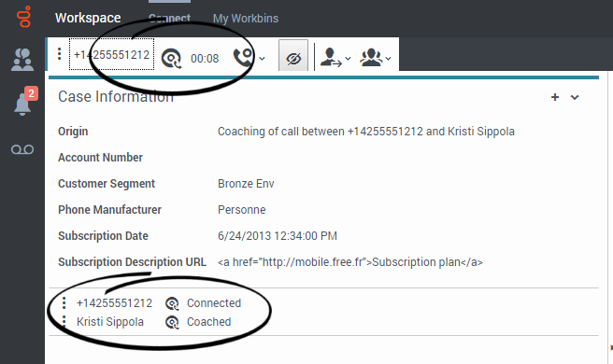
Task: Switch to My Workbins tab
Action: (246, 19)
